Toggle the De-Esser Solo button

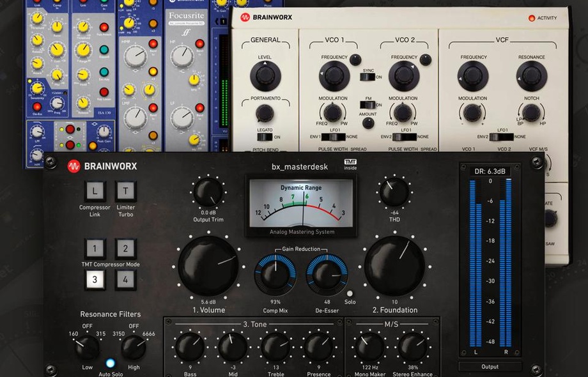[350, 293]
